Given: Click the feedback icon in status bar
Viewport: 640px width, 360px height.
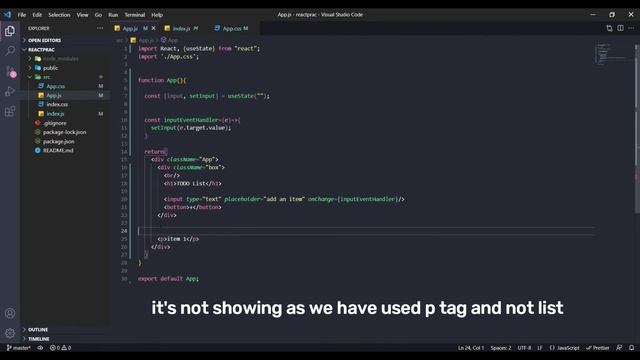Looking at the screenshot, I should (619, 348).
